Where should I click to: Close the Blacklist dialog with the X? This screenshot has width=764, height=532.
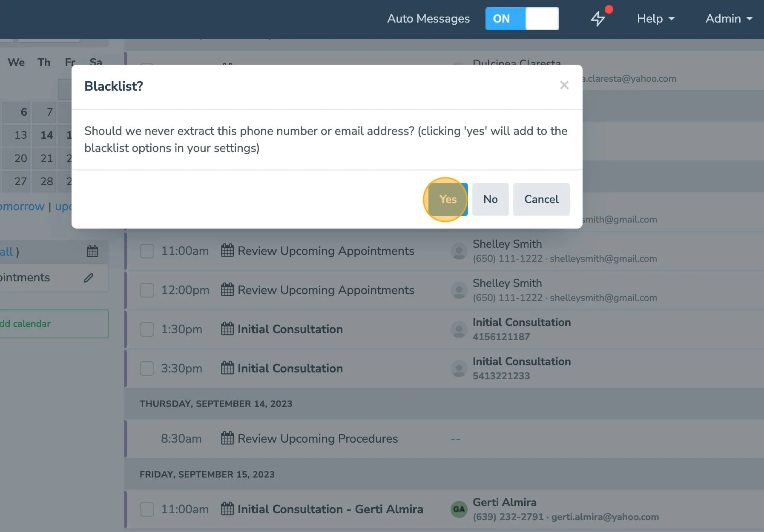(x=564, y=85)
